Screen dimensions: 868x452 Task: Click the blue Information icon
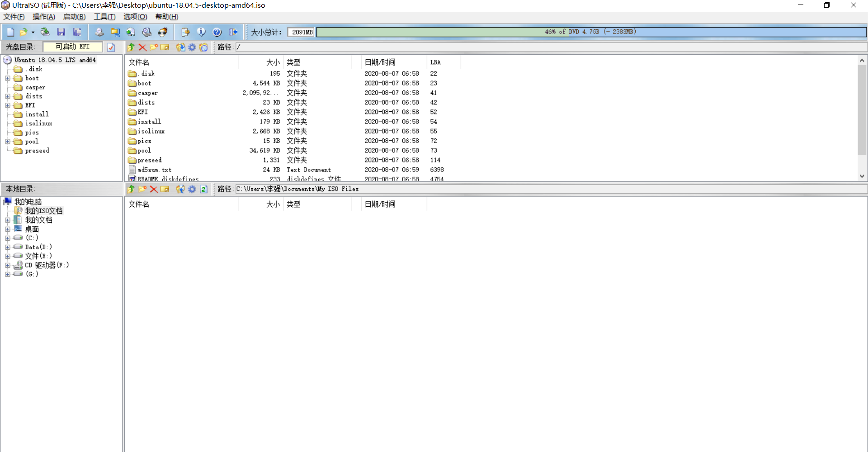coord(201,32)
